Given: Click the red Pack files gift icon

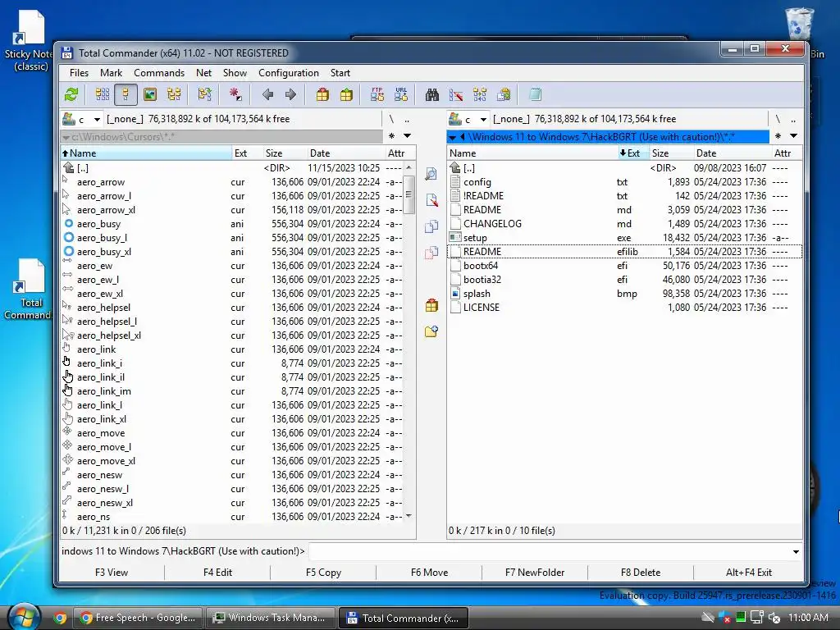Looking at the screenshot, I should (322, 95).
